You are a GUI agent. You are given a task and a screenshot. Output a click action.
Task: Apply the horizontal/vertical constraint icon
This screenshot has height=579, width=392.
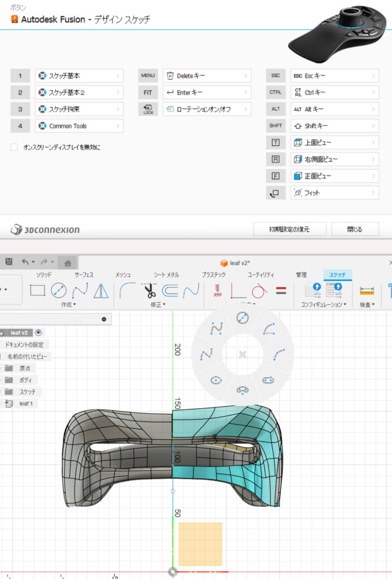click(217, 291)
